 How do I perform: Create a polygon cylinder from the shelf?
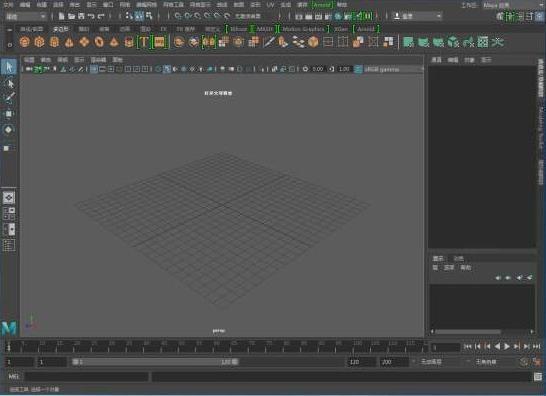54,42
